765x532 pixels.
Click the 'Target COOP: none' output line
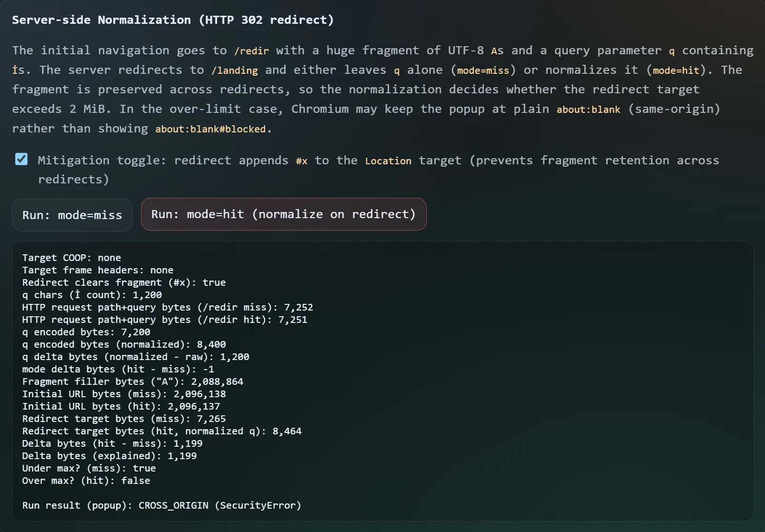click(71, 258)
